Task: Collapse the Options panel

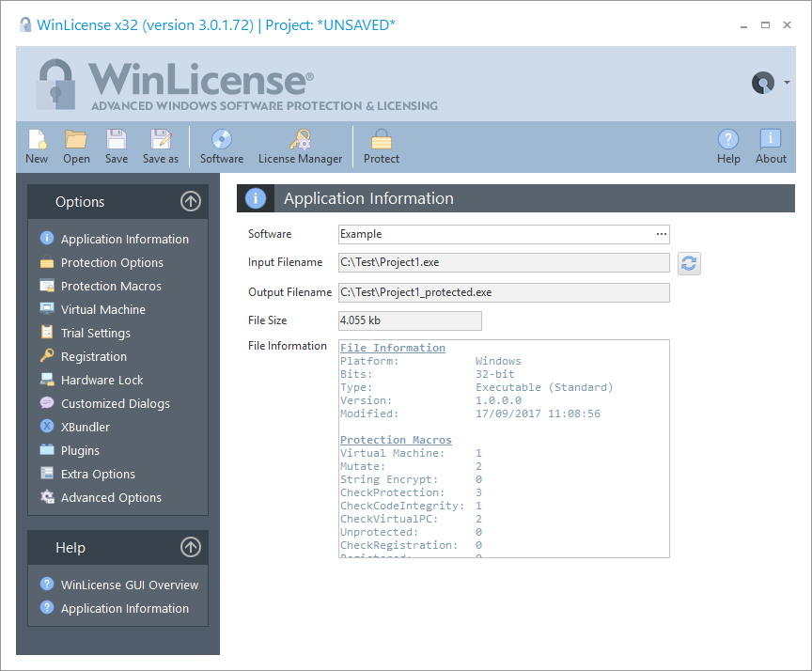Action: tap(190, 201)
